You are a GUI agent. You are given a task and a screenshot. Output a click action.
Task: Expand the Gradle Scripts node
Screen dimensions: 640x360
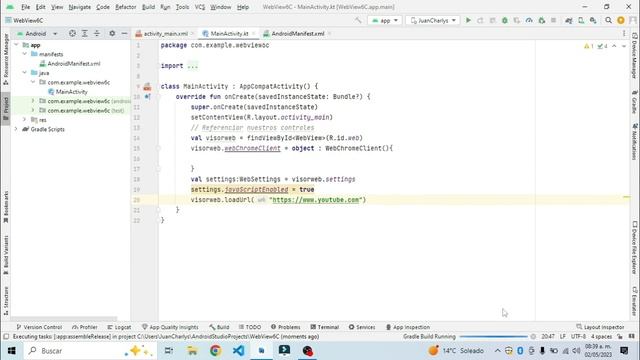point(17,129)
